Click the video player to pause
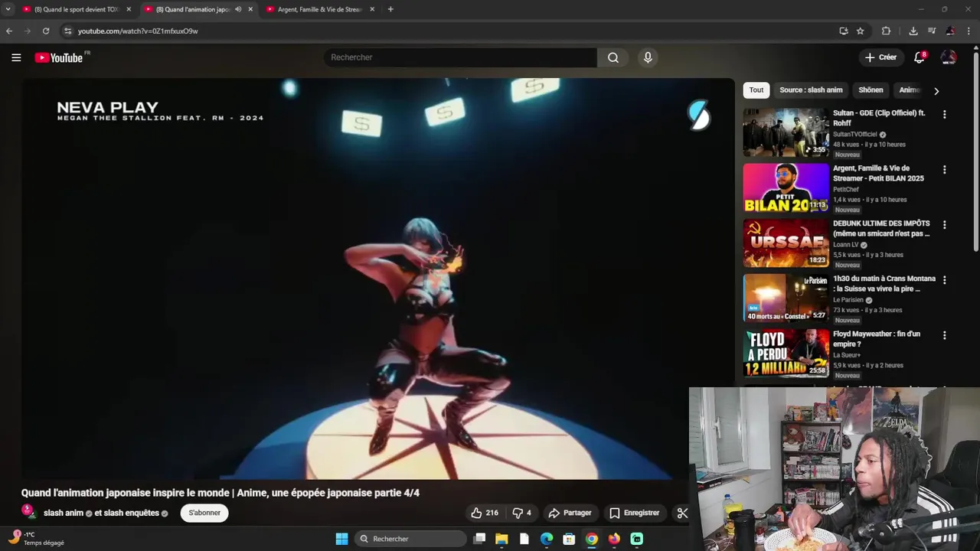The image size is (980, 551). [x=378, y=279]
